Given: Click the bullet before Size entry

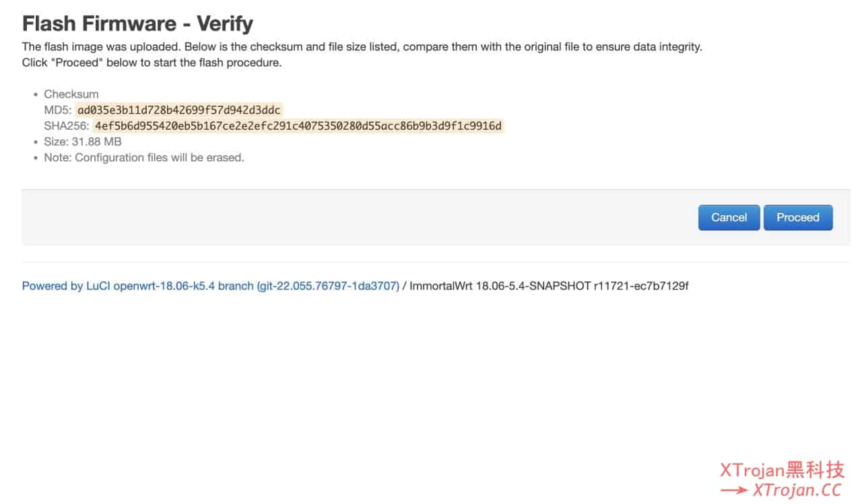Looking at the screenshot, I should coord(36,142).
